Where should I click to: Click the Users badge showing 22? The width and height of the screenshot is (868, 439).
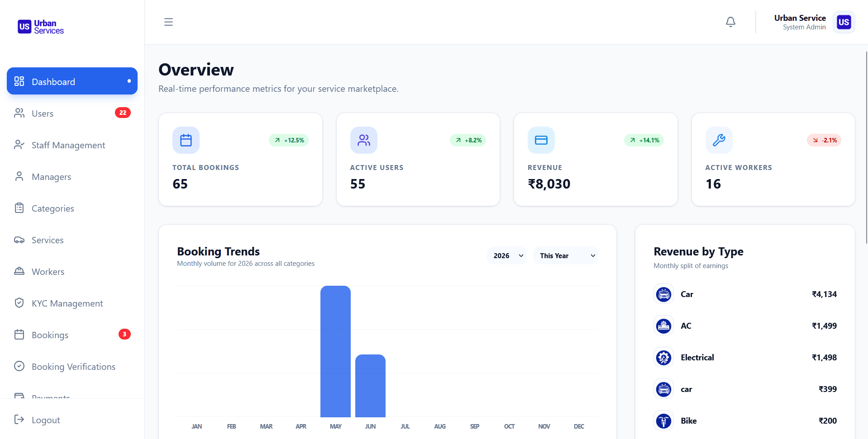[x=123, y=113]
